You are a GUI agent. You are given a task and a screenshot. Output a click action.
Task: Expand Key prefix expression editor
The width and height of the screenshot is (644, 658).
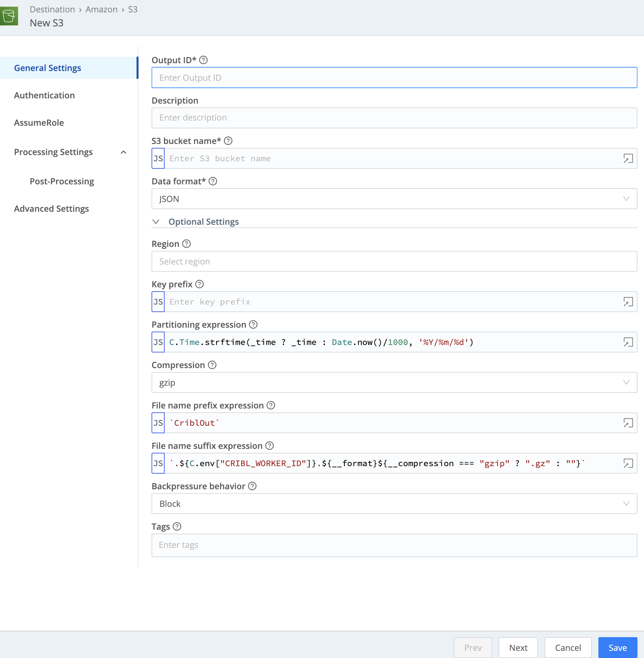628,302
